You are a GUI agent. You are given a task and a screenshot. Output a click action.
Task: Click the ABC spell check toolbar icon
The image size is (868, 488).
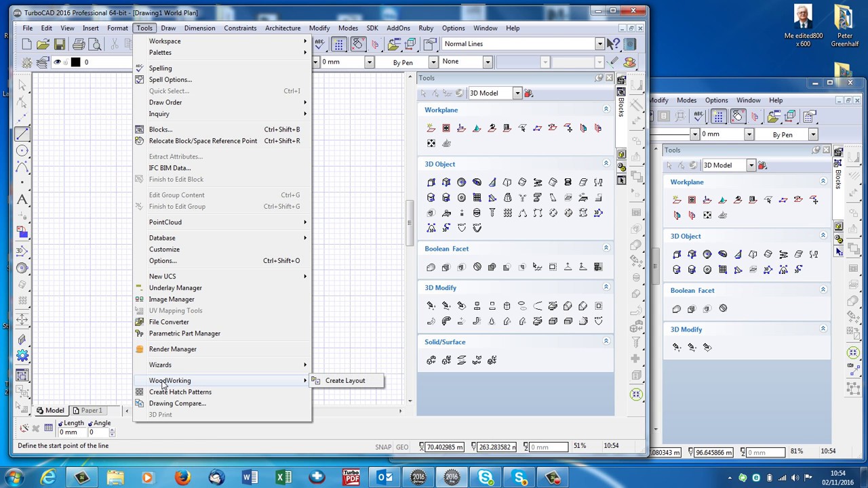pyautogui.click(x=319, y=44)
